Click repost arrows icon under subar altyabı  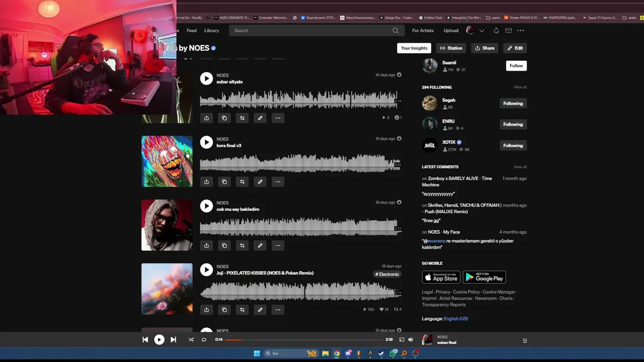(x=242, y=118)
